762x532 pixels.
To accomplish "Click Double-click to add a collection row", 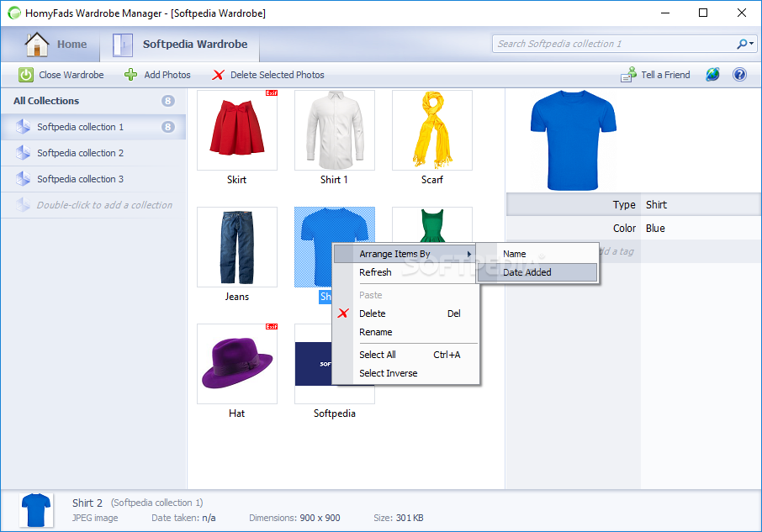I will pyautogui.click(x=93, y=205).
